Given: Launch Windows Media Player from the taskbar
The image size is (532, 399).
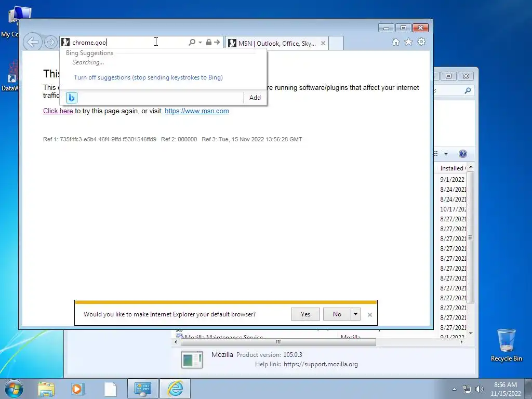Looking at the screenshot, I should pos(78,389).
